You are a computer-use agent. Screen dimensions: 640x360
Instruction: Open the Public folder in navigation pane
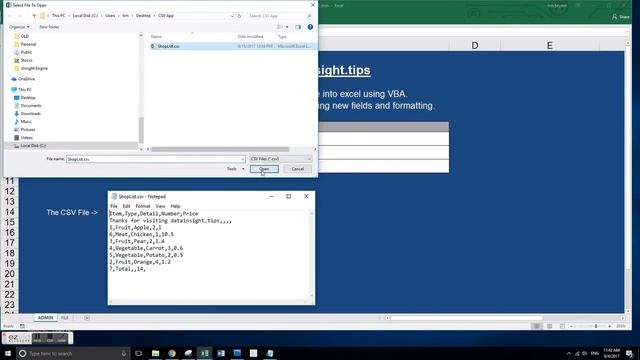[26, 52]
